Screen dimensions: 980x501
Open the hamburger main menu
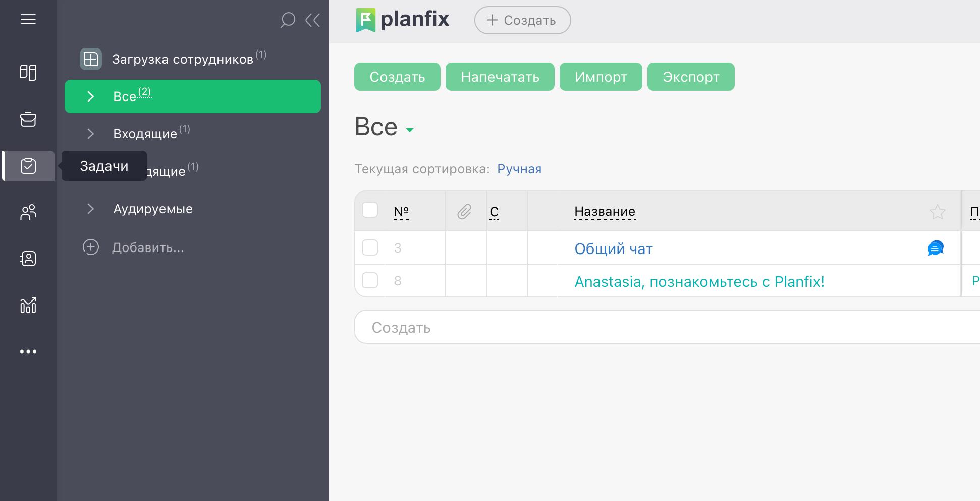(28, 19)
